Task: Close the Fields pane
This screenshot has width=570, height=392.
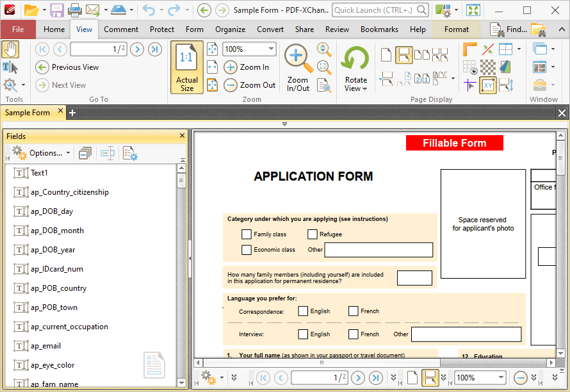Action: [182, 136]
